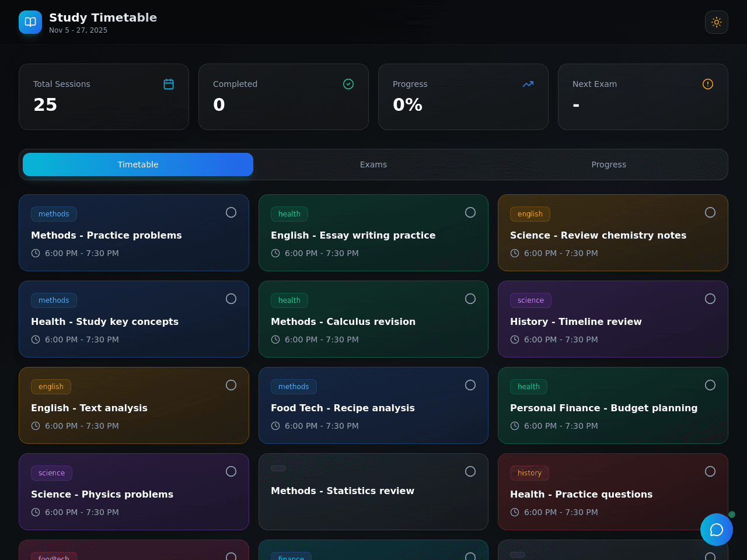Click health tag on English - Essay writing
This screenshot has width=747, height=560.
289,214
